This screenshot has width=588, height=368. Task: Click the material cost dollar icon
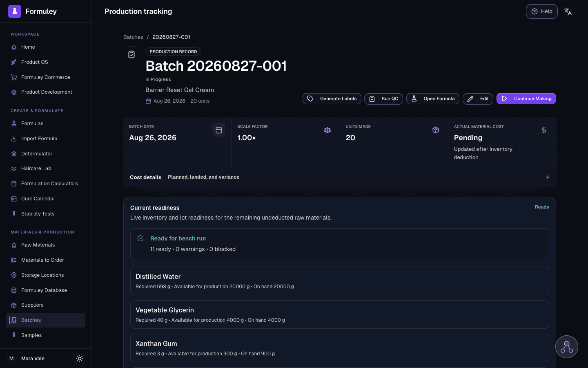click(x=544, y=130)
